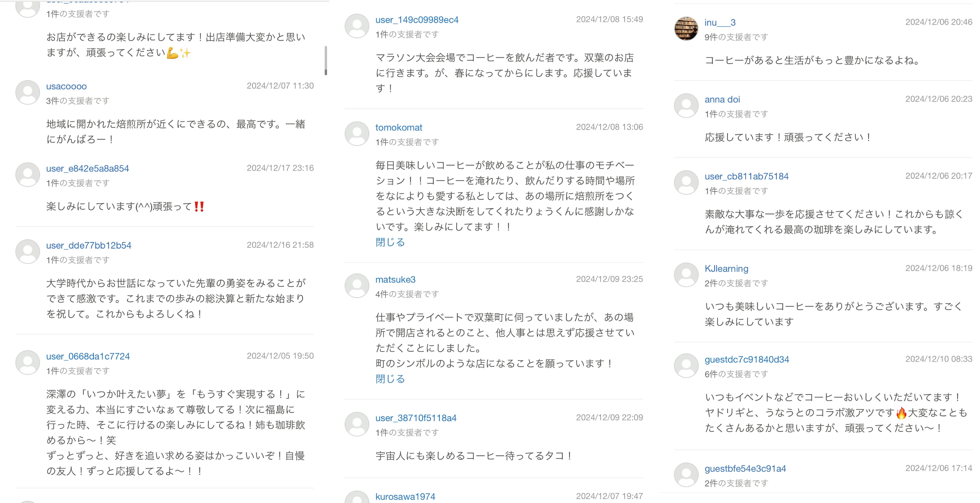Open user_149c09989ec4 profile link
The width and height of the screenshot is (980, 503).
(417, 20)
